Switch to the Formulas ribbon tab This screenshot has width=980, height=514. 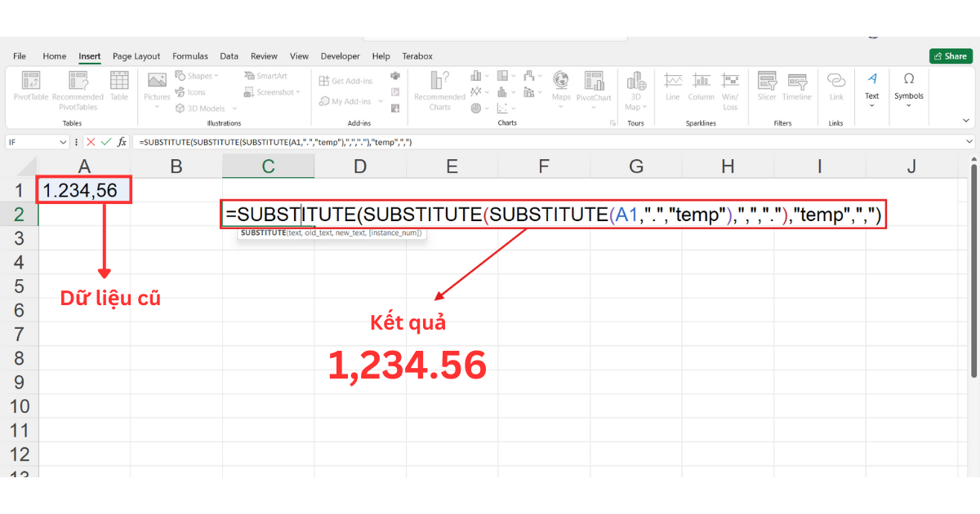190,55
